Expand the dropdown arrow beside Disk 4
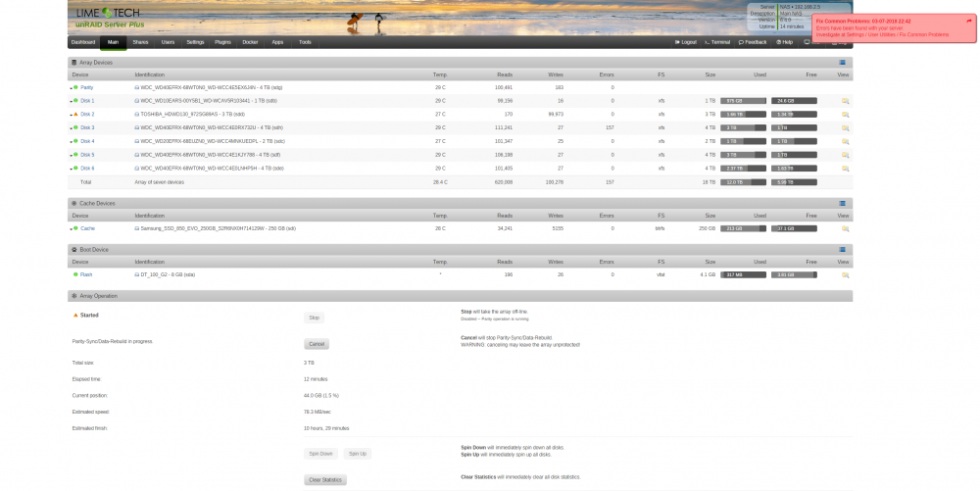 (71, 142)
